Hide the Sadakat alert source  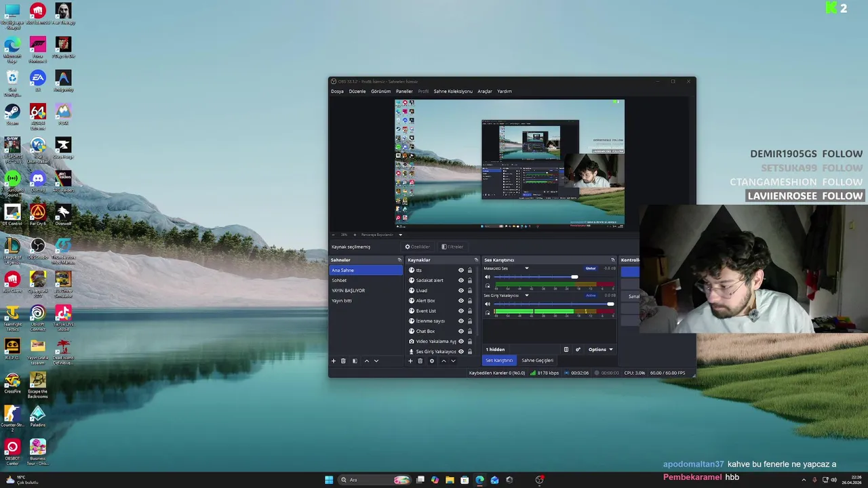pyautogui.click(x=461, y=281)
